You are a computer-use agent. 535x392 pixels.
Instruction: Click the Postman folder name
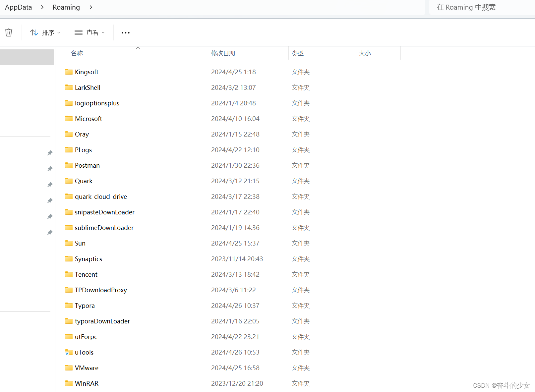click(x=87, y=165)
